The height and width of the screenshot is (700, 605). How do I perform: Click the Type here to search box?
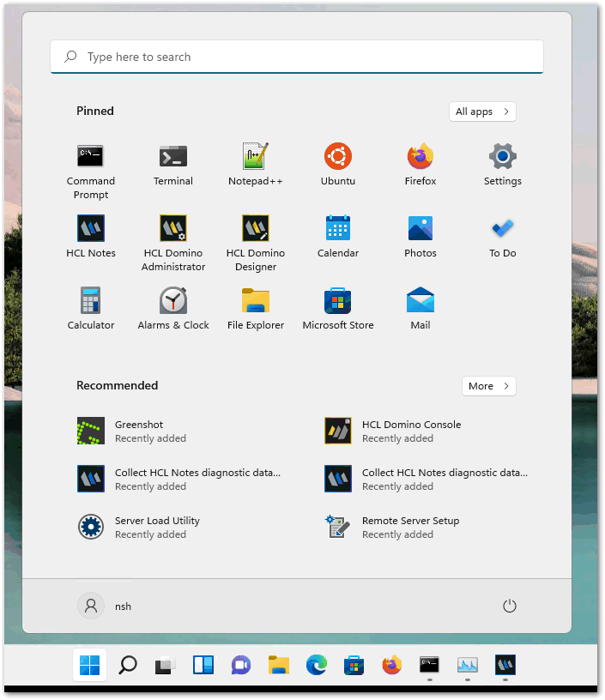click(297, 57)
